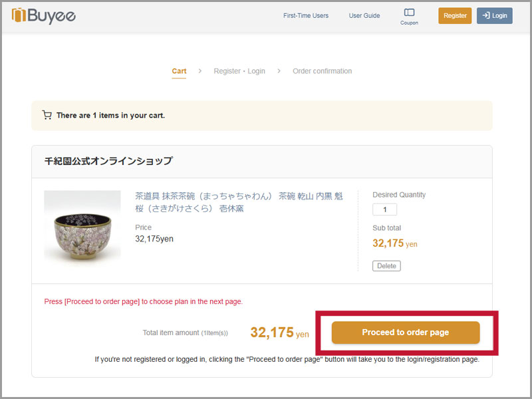This screenshot has height=399, width=532.
Task: Open the User Guide link
Action: point(364,15)
